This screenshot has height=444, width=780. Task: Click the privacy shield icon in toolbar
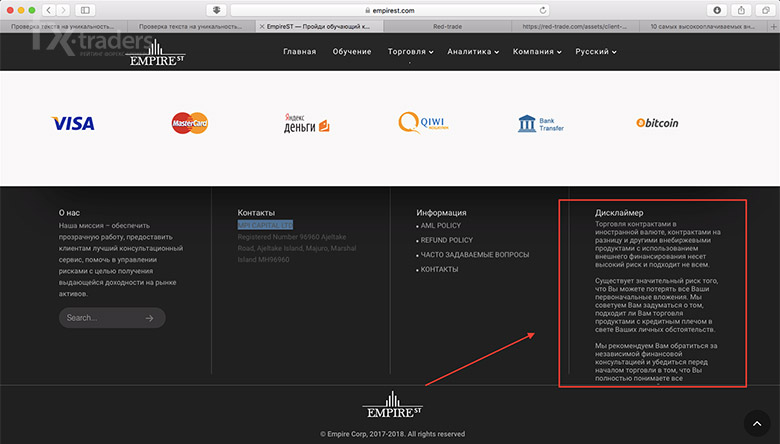[x=216, y=10]
